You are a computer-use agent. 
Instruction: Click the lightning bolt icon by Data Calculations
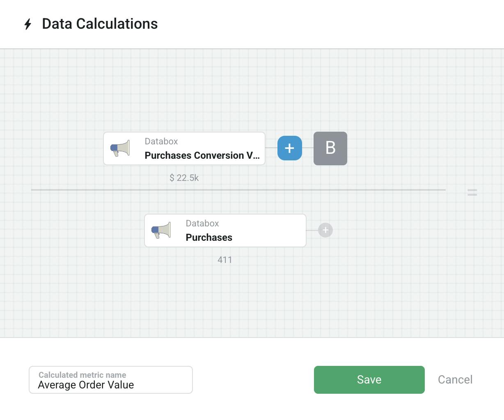pos(28,24)
